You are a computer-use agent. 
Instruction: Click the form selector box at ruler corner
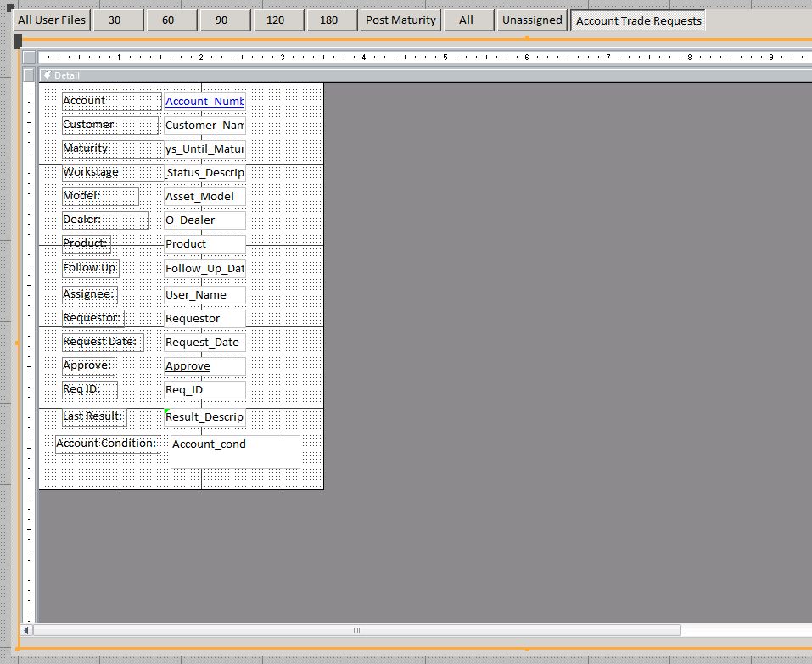[30, 58]
